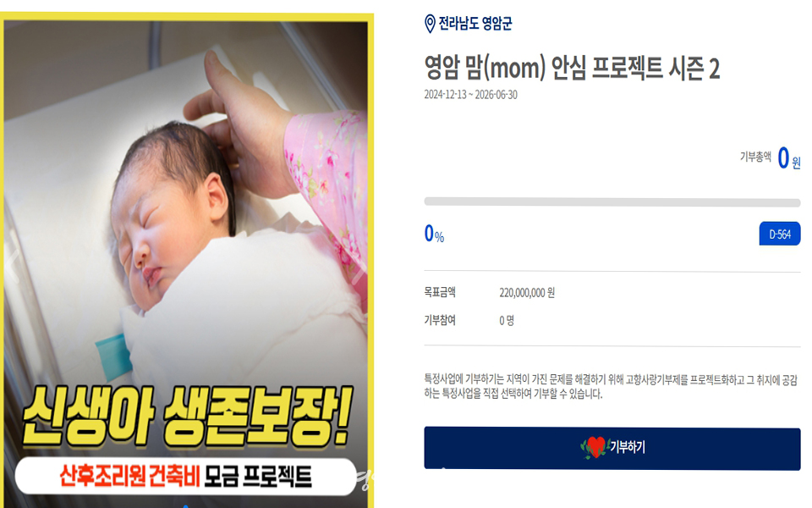Image resolution: width=812 pixels, height=508 pixels.
Task: Open the 전라남도 영암군 region link
Action: (x=475, y=24)
